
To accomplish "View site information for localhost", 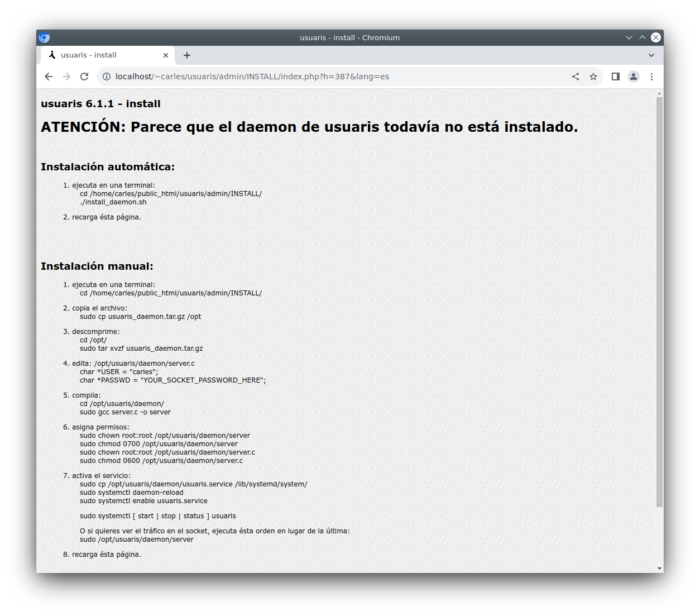I will [x=107, y=77].
